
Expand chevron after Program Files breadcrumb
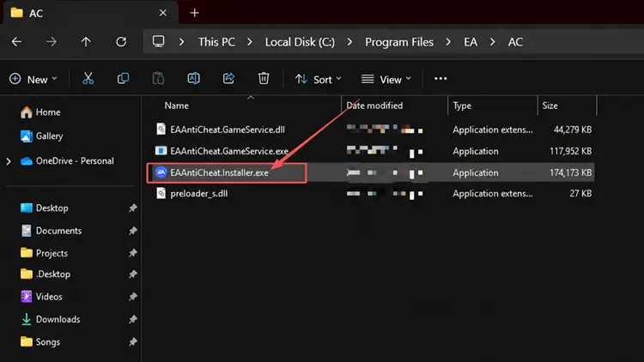coord(448,42)
